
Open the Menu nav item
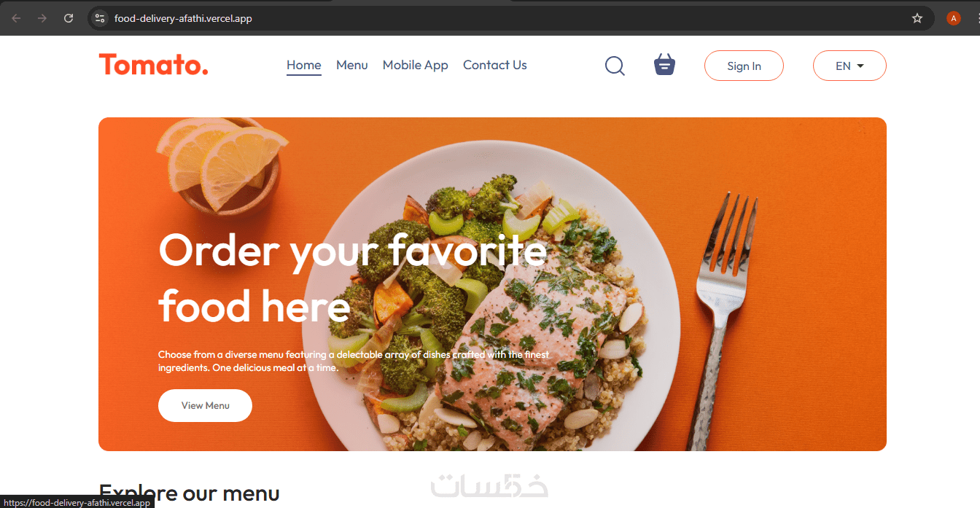point(352,65)
